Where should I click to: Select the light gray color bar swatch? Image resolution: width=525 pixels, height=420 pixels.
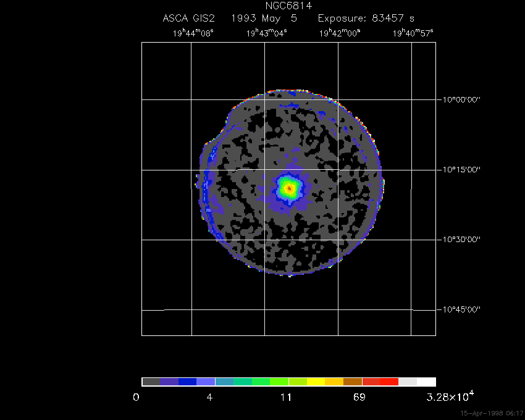pyautogui.click(x=408, y=382)
